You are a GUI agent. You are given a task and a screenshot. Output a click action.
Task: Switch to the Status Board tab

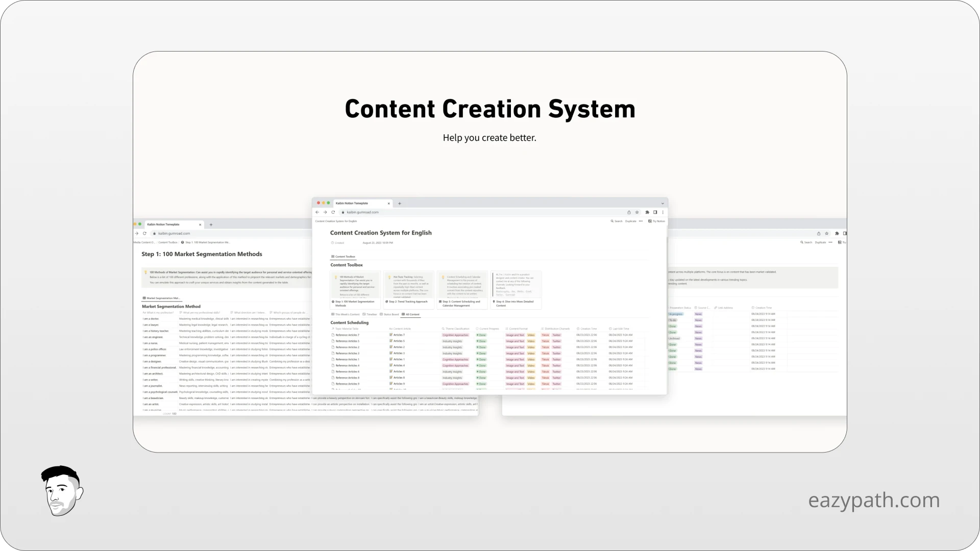[390, 315]
